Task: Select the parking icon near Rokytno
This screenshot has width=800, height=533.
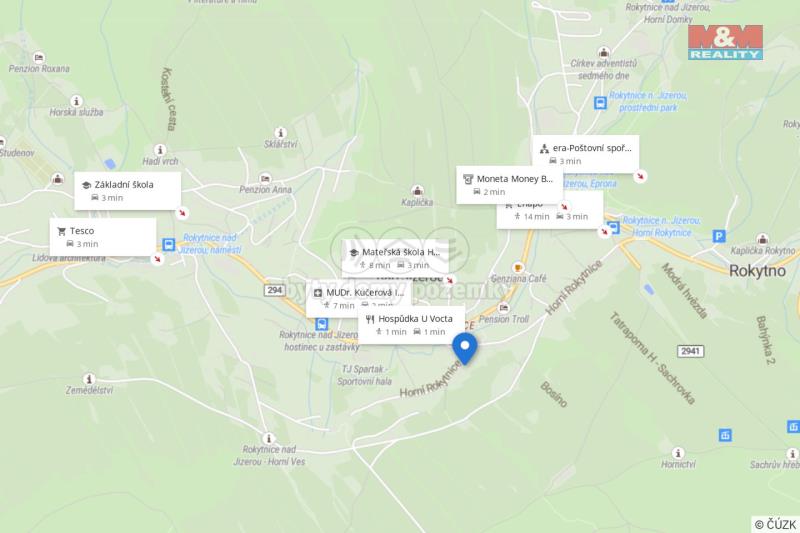Action: pyautogui.click(x=719, y=236)
